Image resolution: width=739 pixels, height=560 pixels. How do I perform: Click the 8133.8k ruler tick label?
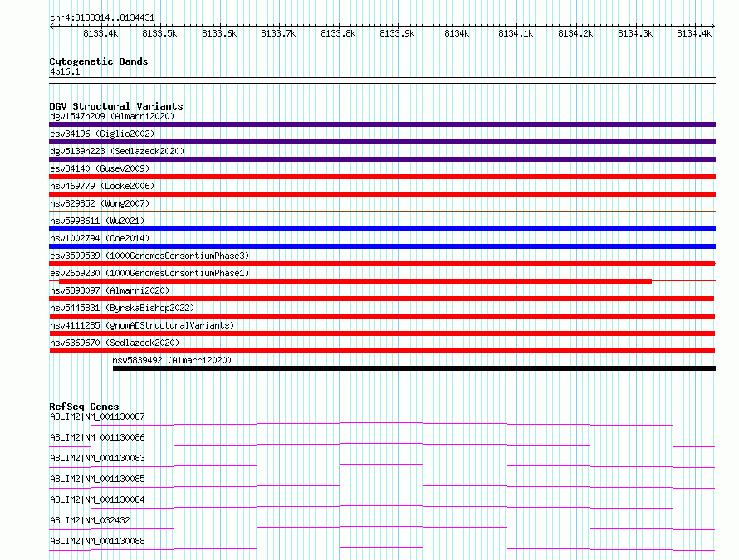338,33
